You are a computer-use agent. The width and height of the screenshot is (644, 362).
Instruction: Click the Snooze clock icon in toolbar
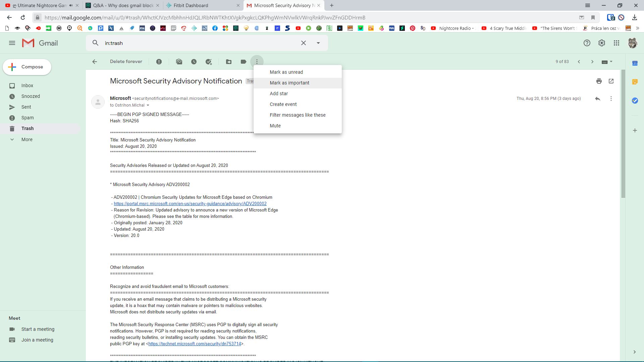click(x=194, y=62)
